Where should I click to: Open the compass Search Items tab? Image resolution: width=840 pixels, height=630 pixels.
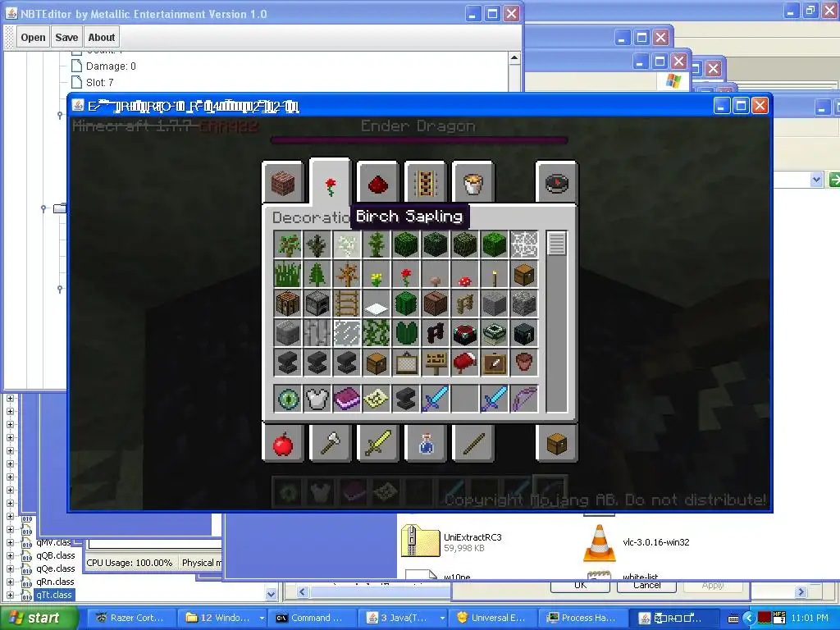click(x=556, y=183)
